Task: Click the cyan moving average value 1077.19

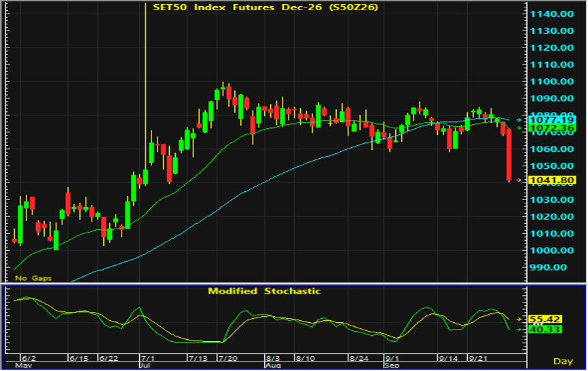Action: [552, 120]
